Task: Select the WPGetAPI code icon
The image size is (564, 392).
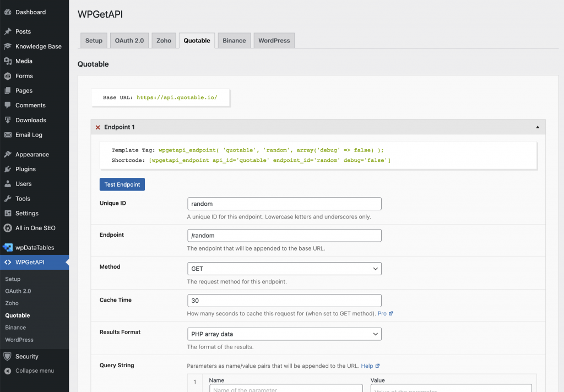Action: click(x=8, y=262)
